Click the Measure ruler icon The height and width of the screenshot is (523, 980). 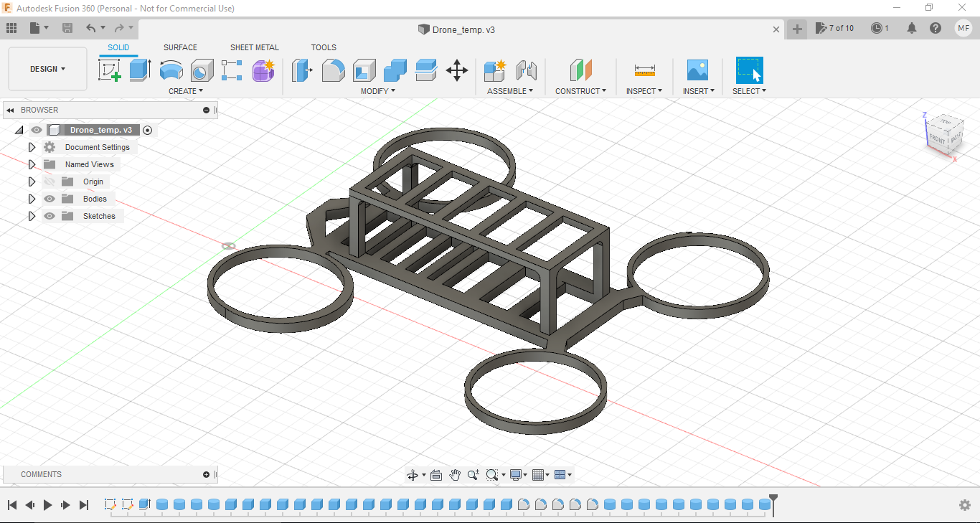coord(644,70)
